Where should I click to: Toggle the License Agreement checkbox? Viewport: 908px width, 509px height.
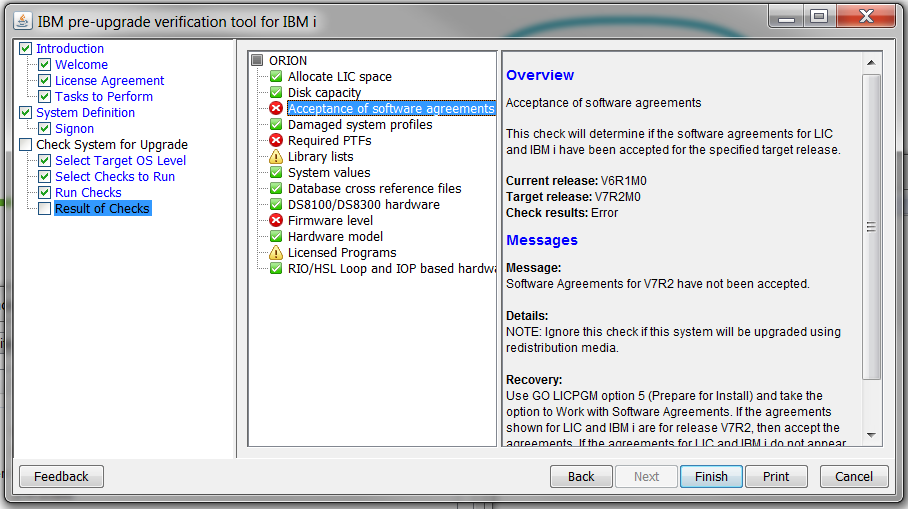pyautogui.click(x=45, y=80)
